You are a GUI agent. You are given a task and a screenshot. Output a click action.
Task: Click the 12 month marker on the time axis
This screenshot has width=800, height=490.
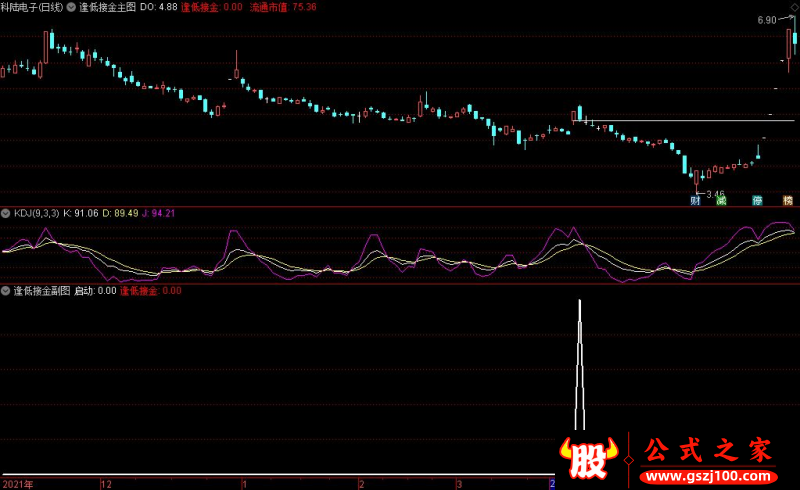pyautogui.click(x=106, y=484)
